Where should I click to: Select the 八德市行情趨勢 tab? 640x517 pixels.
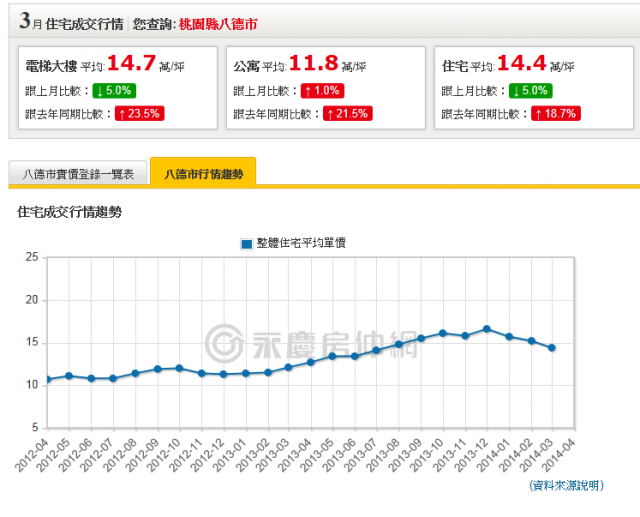click(x=203, y=173)
